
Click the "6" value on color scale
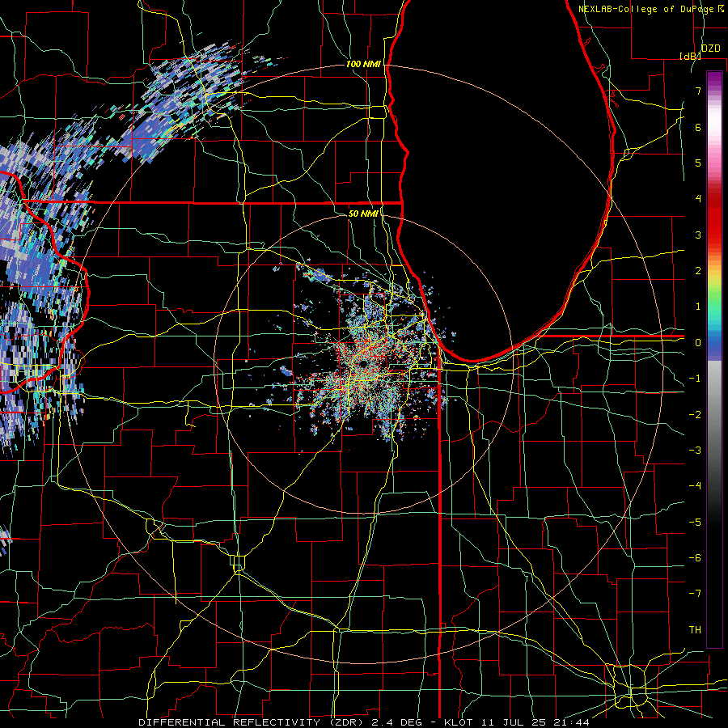pyautogui.click(x=698, y=127)
